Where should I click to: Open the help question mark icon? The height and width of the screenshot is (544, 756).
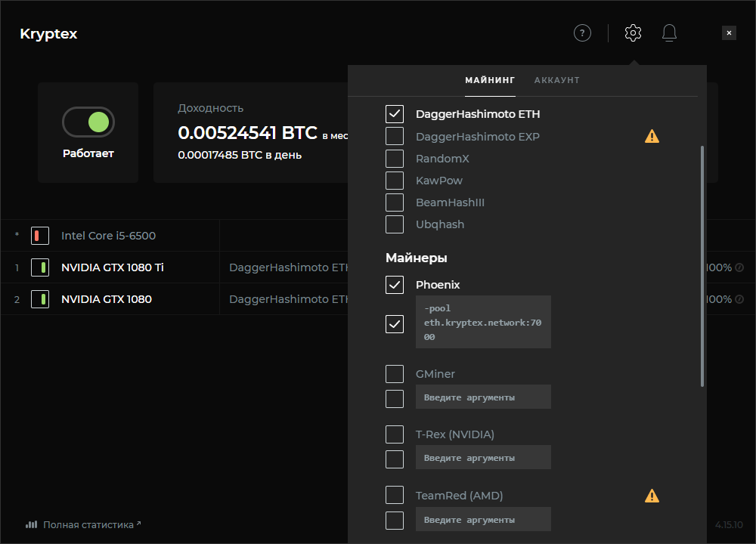pos(582,32)
